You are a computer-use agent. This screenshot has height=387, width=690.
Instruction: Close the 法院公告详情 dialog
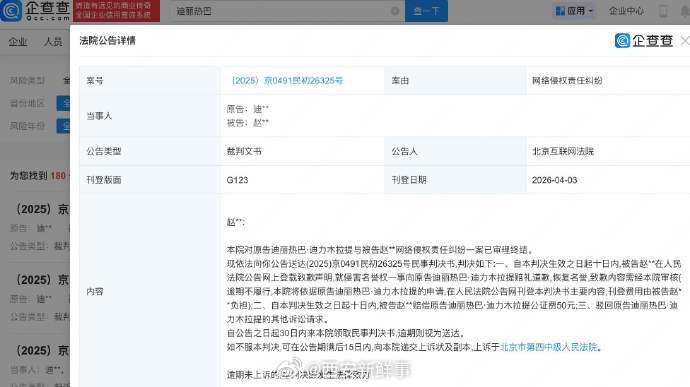[685, 41]
